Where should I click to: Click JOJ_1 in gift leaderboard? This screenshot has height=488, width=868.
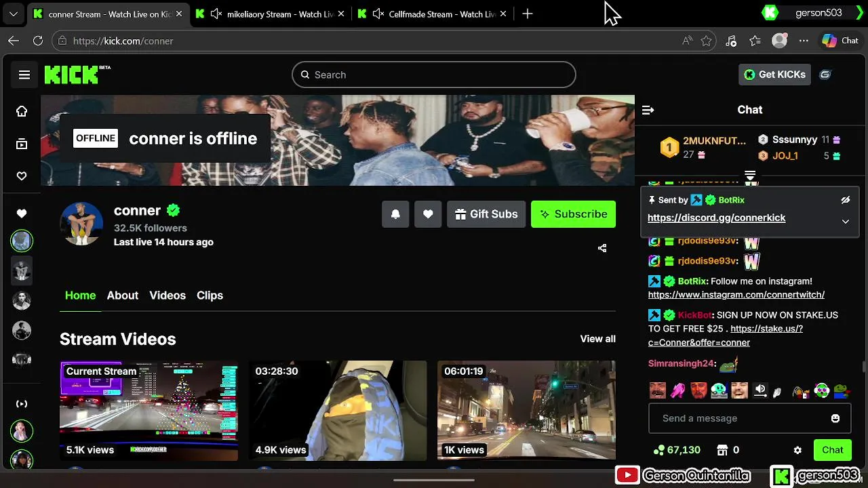pos(785,156)
